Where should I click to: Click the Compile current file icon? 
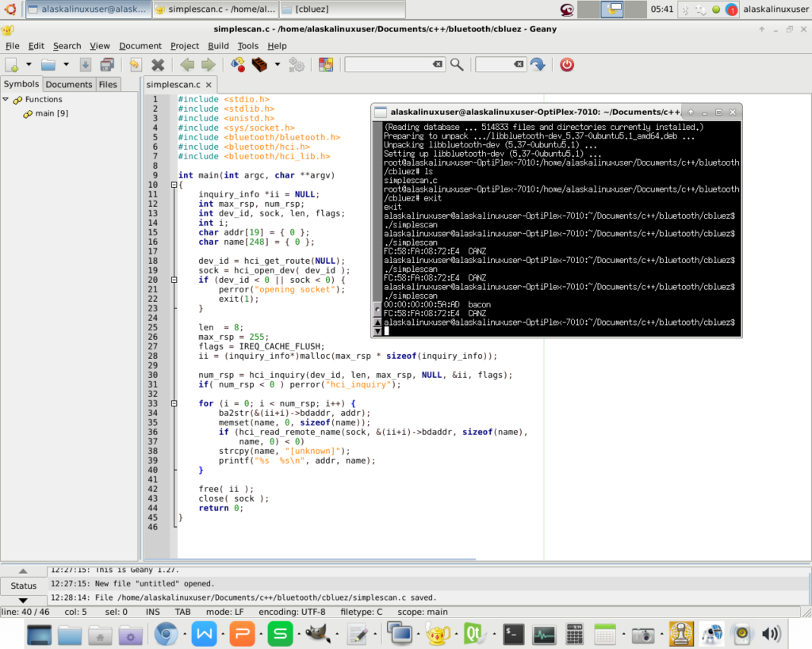coord(237,65)
